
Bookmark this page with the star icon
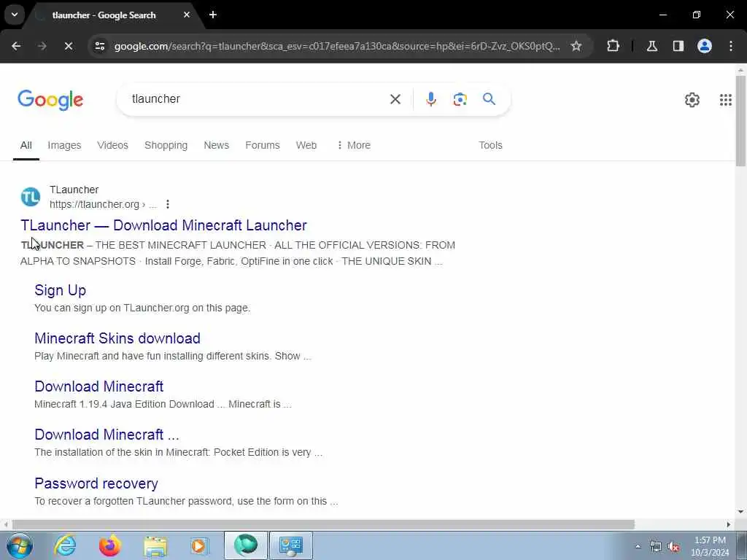(576, 46)
